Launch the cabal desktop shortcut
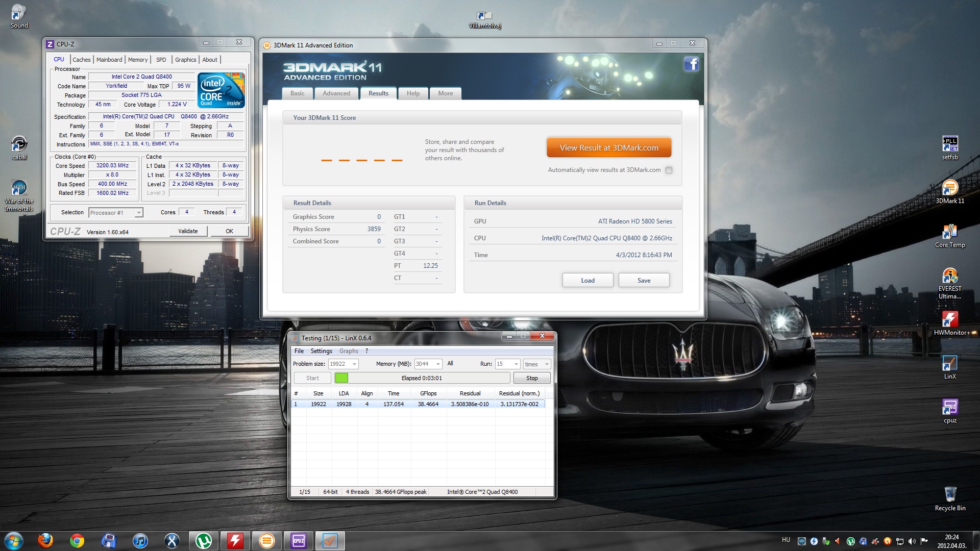 pos(19,148)
